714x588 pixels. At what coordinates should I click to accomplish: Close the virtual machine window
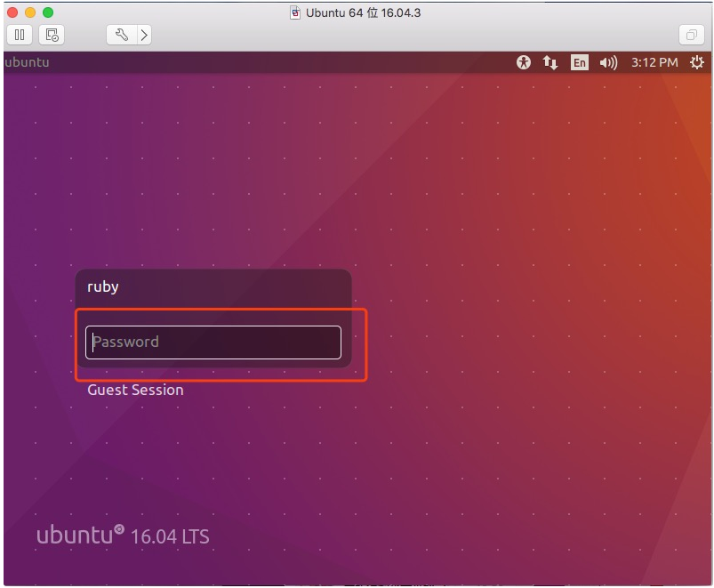click(x=12, y=12)
